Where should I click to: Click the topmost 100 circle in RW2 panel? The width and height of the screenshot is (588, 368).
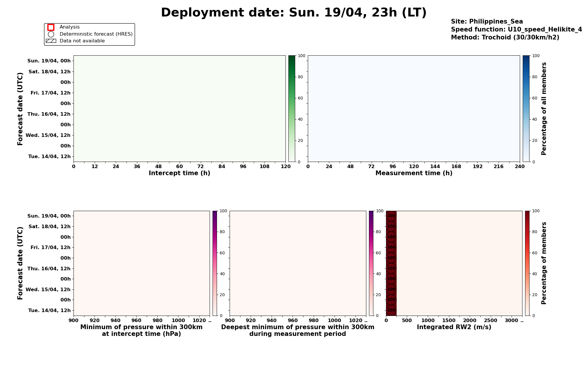point(391,216)
